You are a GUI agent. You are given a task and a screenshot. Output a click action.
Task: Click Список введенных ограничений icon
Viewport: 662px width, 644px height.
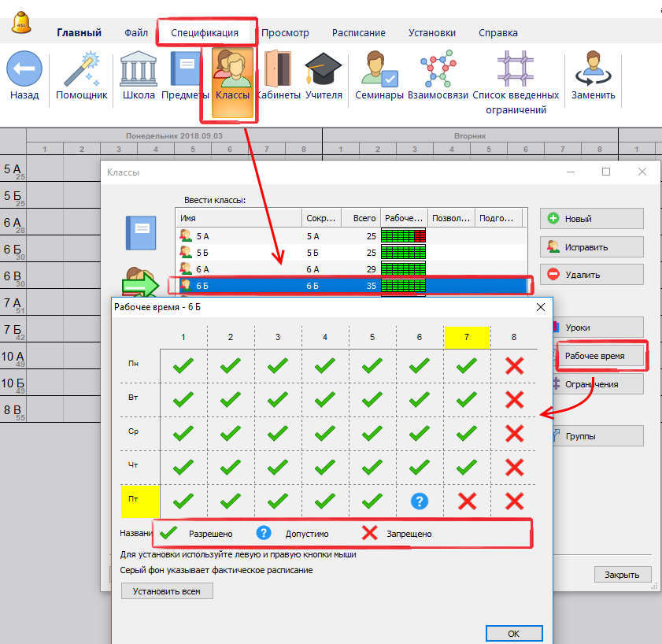click(x=516, y=69)
